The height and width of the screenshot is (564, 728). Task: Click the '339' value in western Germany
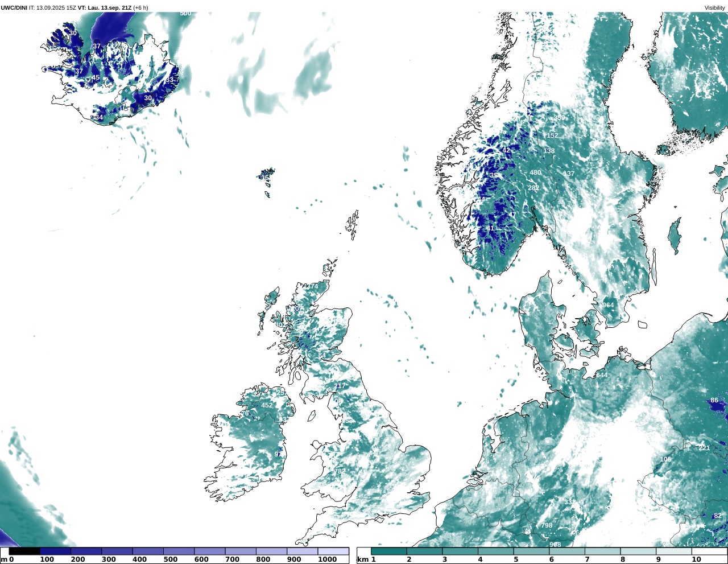[569, 501]
